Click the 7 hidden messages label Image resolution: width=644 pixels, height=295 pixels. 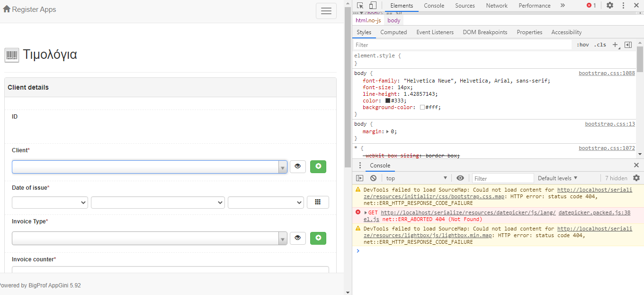[x=616, y=178]
